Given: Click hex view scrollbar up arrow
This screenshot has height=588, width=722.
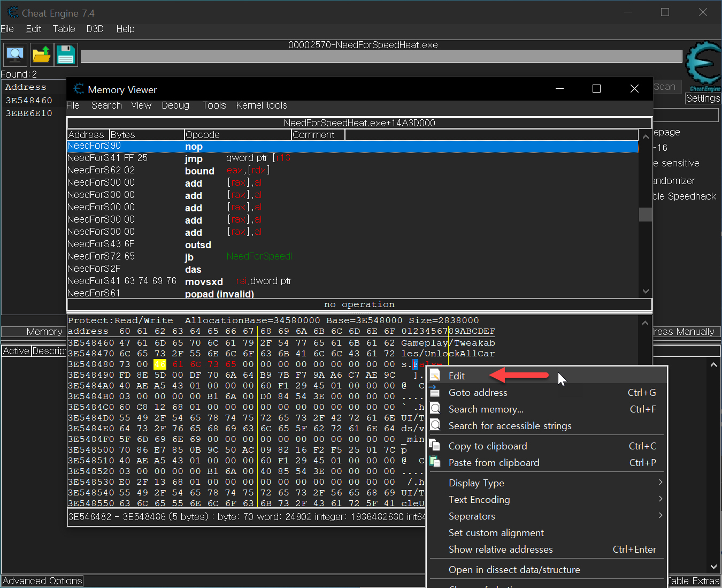Looking at the screenshot, I should click(645, 323).
